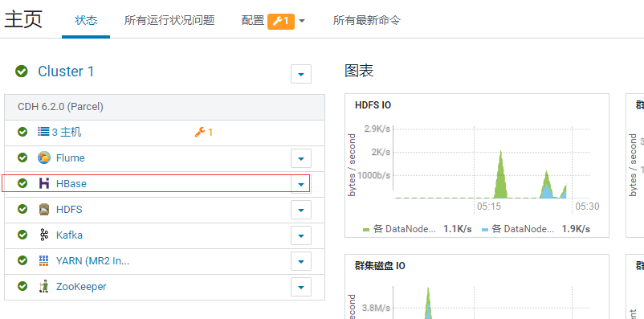Click the ZooKeeper service icon

click(44, 287)
